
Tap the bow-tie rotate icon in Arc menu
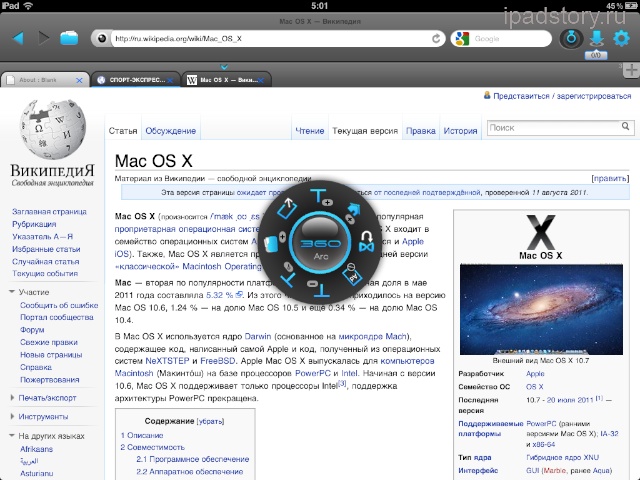coord(366,241)
